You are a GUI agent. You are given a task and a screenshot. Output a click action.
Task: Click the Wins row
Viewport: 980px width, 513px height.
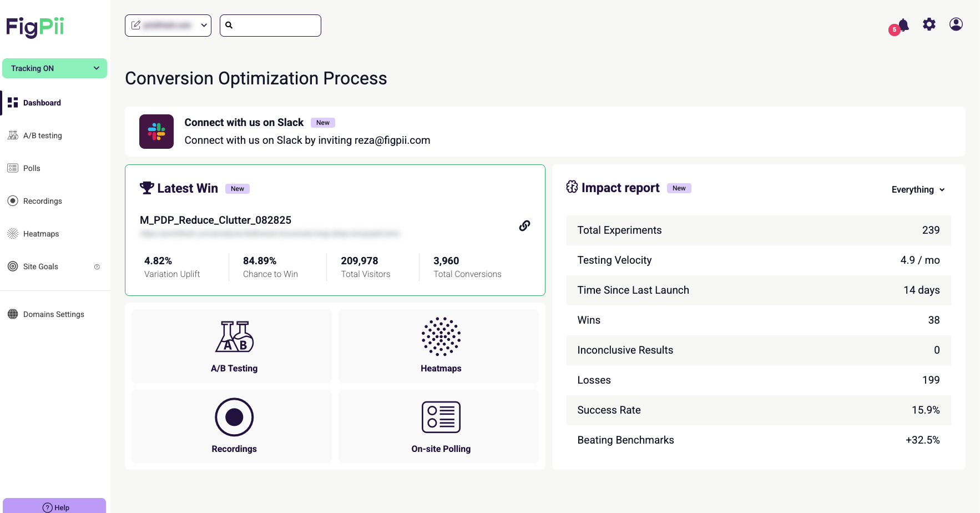(759, 320)
